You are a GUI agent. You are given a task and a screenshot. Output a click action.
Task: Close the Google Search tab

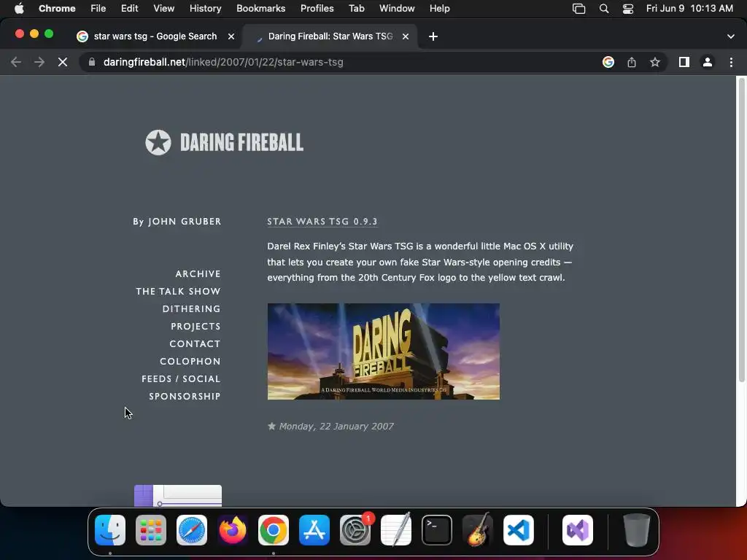tap(231, 36)
